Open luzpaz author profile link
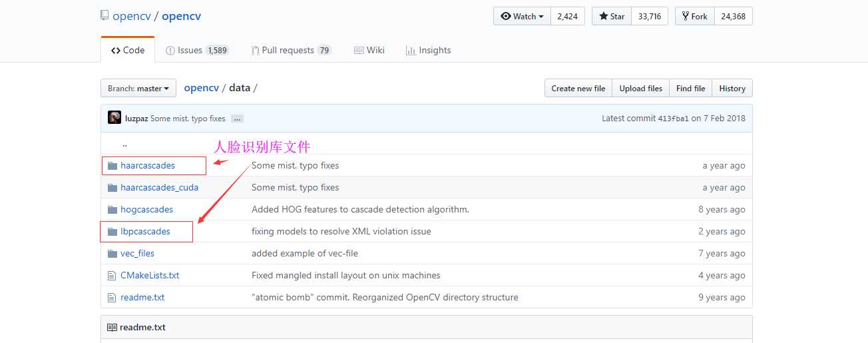 [136, 119]
